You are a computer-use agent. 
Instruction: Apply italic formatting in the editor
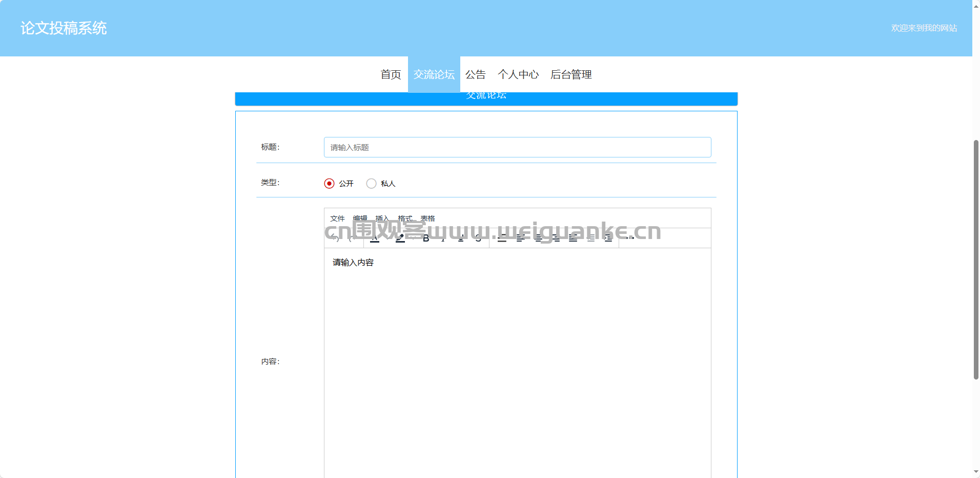(x=443, y=237)
